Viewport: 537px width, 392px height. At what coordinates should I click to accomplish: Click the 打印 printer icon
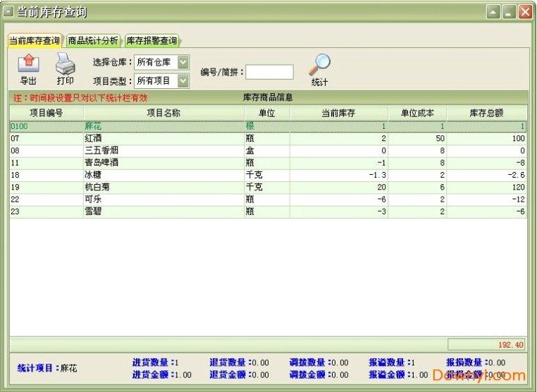[65, 63]
